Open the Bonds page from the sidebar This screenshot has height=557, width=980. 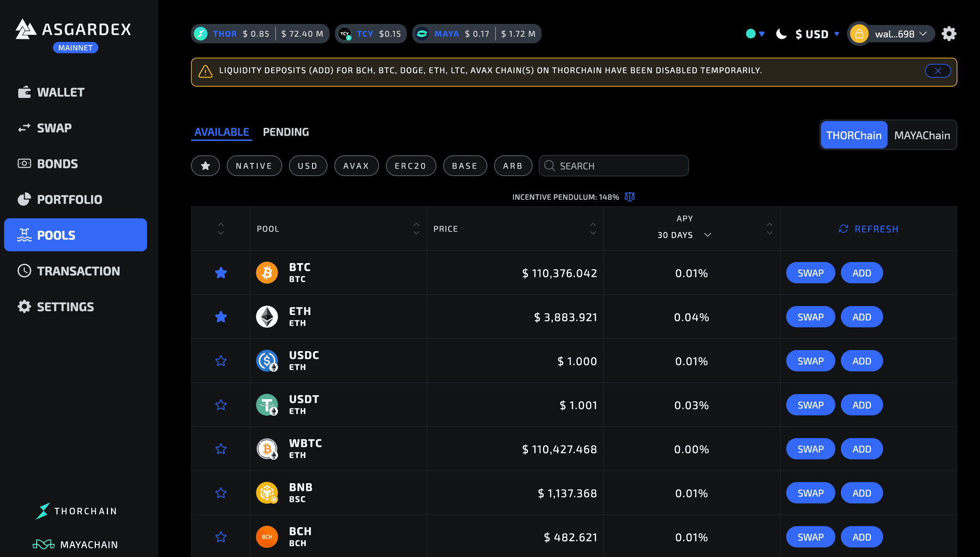pos(57,163)
